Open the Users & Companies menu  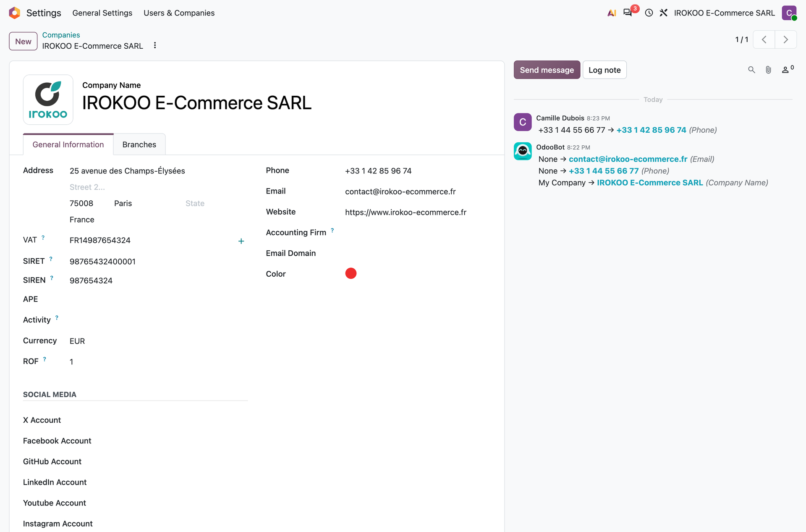pos(179,13)
